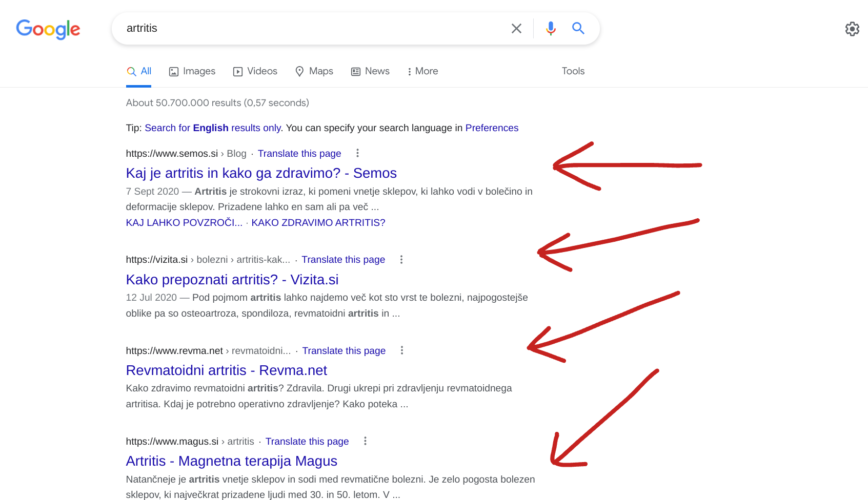Translate the magus.si result page
Image resolution: width=868 pixels, height=500 pixels.
(x=307, y=442)
